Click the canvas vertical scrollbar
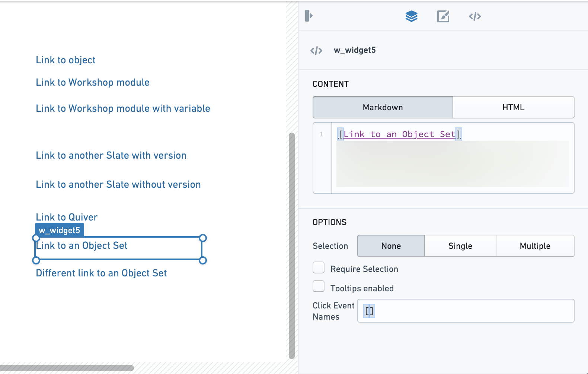 pos(292,246)
